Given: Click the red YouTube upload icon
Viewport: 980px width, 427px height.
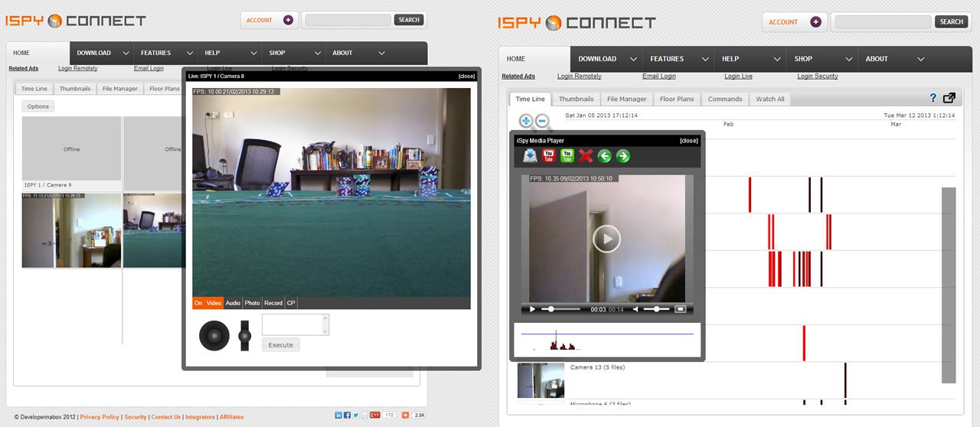Looking at the screenshot, I should pyautogui.click(x=549, y=156).
